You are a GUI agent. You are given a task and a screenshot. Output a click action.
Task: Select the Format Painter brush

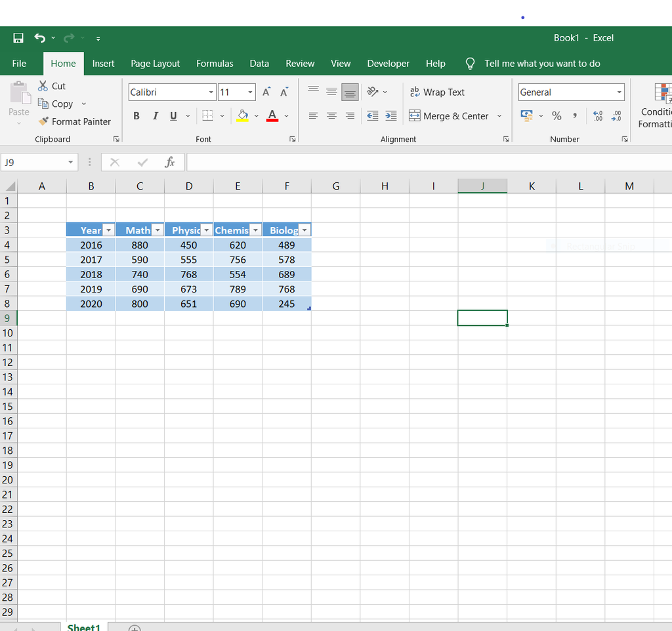click(43, 121)
